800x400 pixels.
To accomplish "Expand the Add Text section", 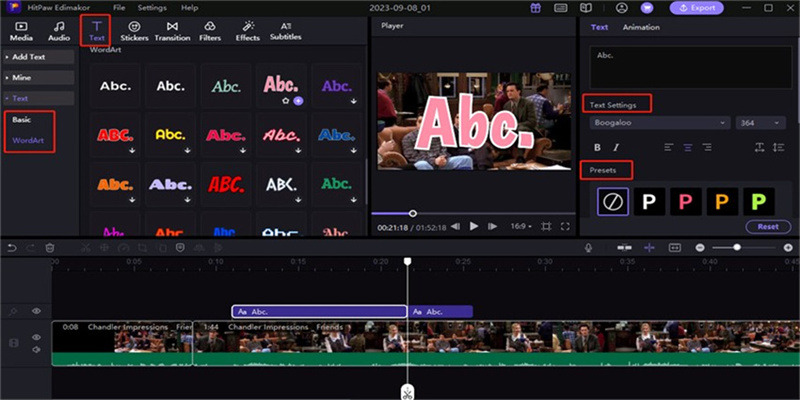I will coord(39,57).
